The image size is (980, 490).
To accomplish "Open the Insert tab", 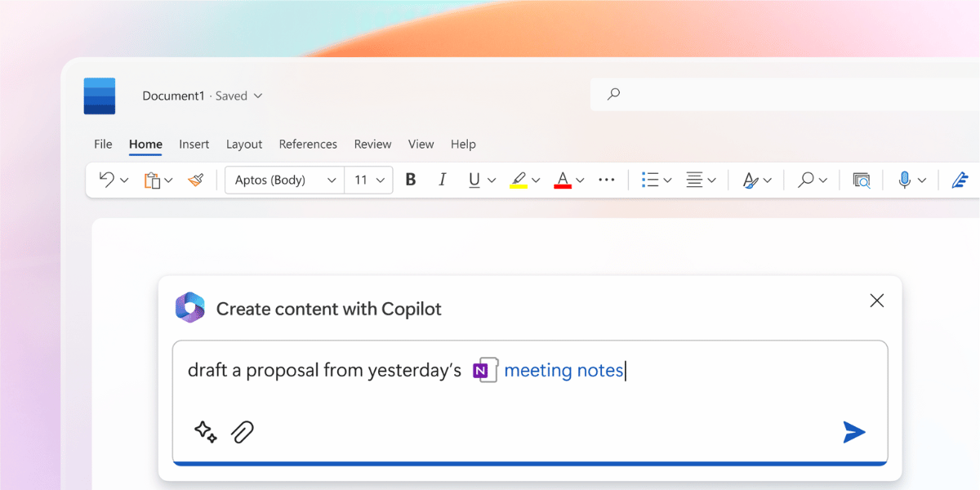I will [194, 144].
